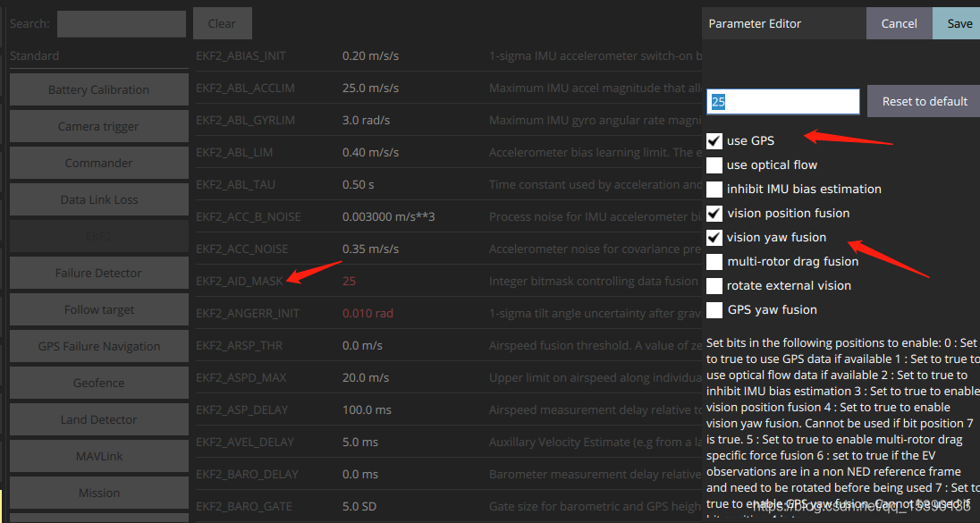Open EKF2_ABL_ACCLIM parameter
This screenshot has height=523, width=980.
[447, 89]
